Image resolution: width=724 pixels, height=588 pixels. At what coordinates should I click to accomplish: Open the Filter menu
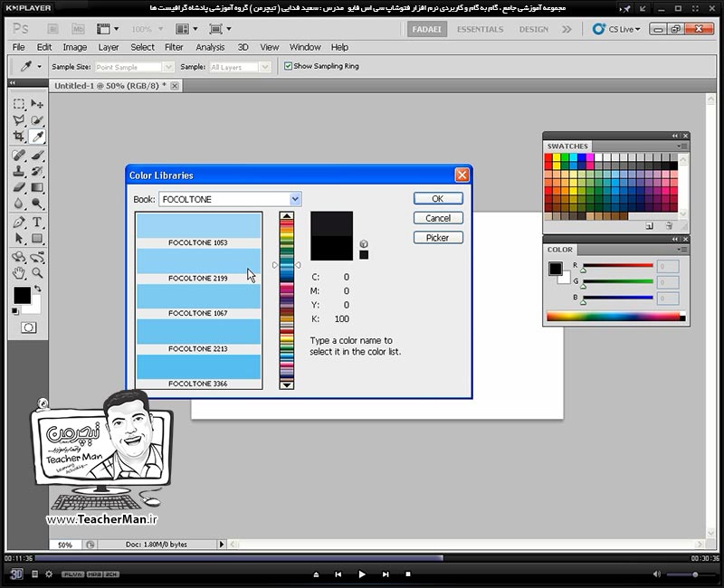click(x=174, y=47)
